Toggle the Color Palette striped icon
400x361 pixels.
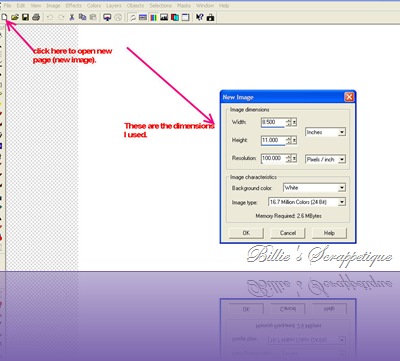click(x=153, y=17)
